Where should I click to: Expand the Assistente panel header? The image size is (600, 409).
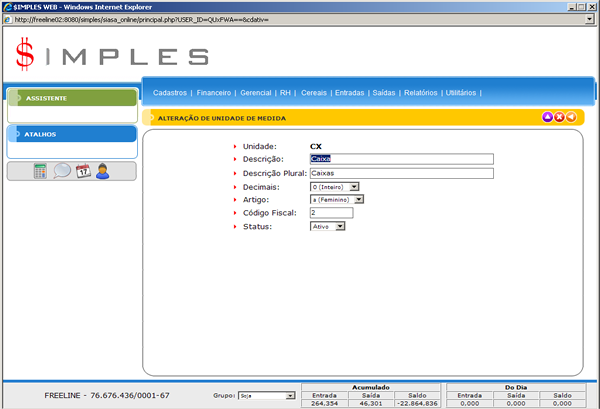point(71,98)
